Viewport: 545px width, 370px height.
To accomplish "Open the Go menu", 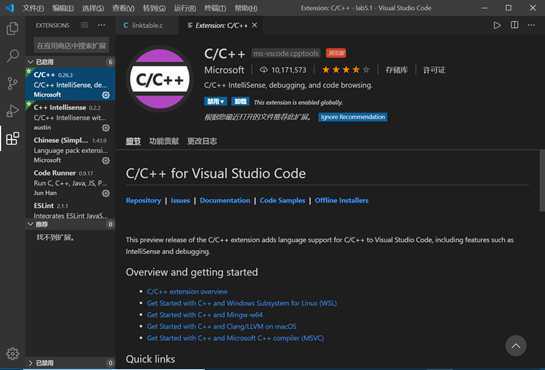I will 154,8.
